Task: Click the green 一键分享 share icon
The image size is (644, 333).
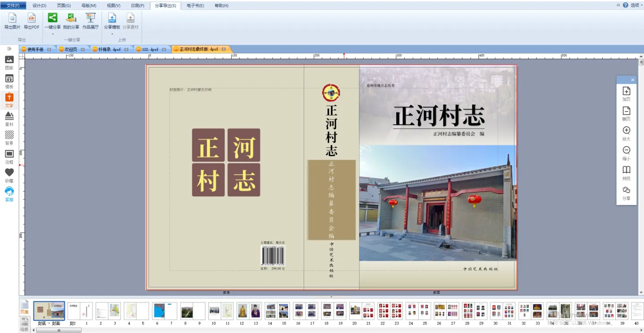Action: point(52,17)
